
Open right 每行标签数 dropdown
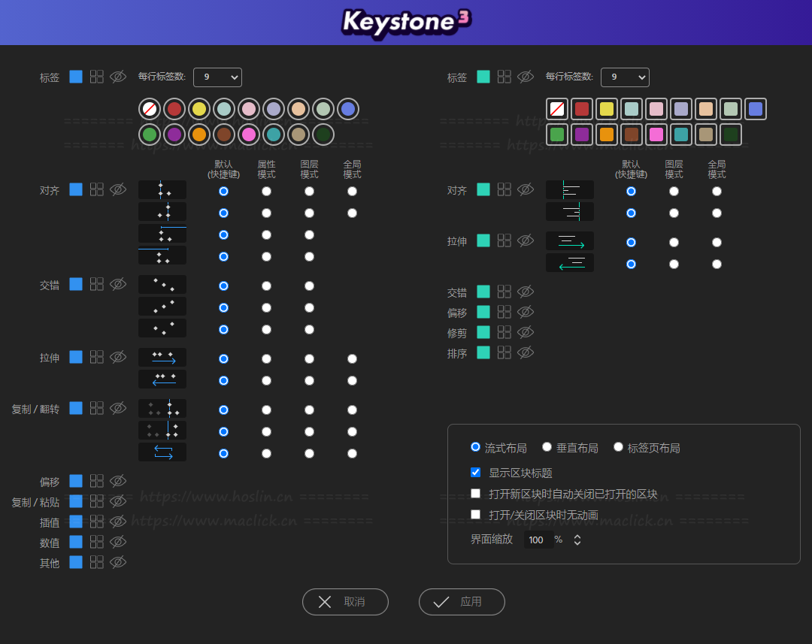625,77
